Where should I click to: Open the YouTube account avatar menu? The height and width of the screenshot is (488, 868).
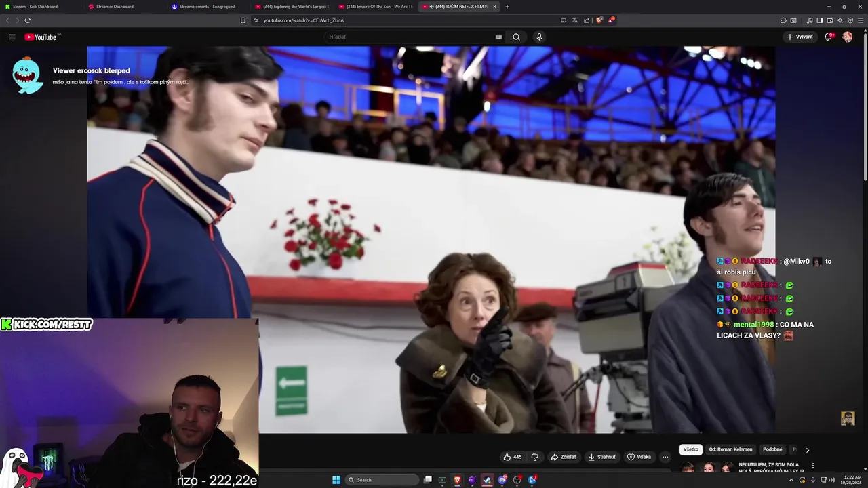(848, 37)
